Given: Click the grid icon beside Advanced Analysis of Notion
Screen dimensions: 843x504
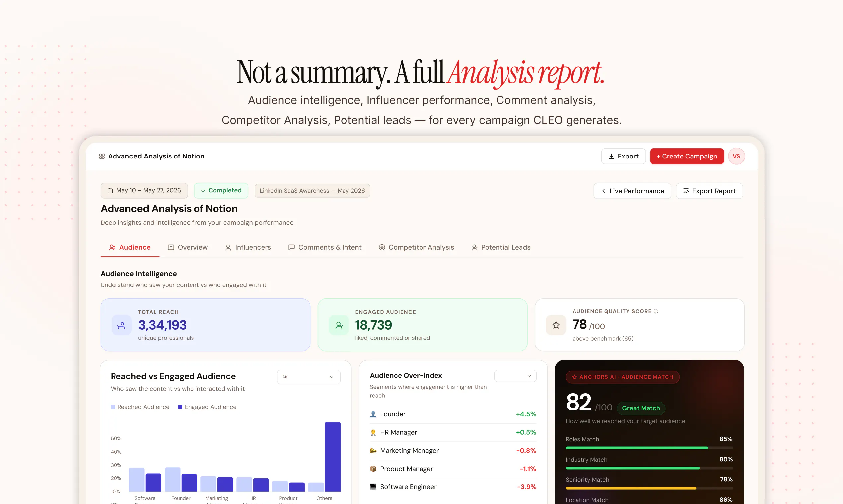Looking at the screenshot, I should tap(102, 156).
